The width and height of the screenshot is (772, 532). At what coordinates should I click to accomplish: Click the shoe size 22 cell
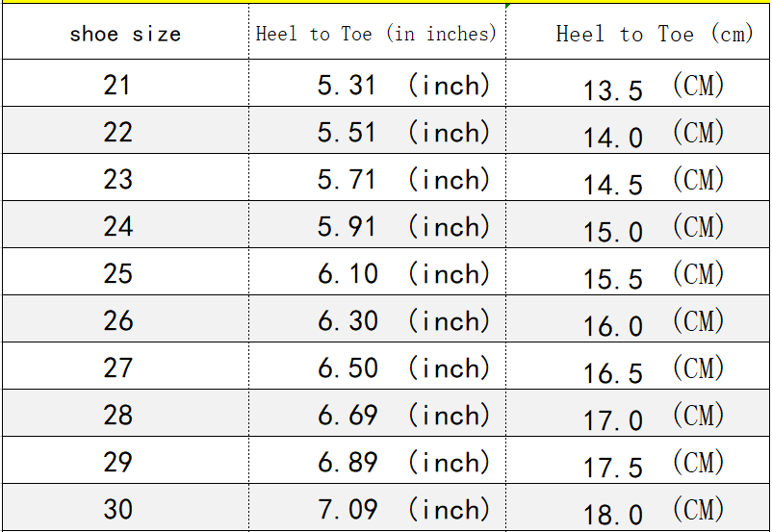point(117,133)
